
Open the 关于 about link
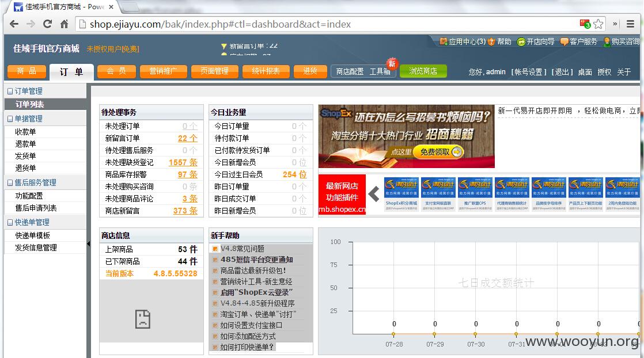pos(624,72)
